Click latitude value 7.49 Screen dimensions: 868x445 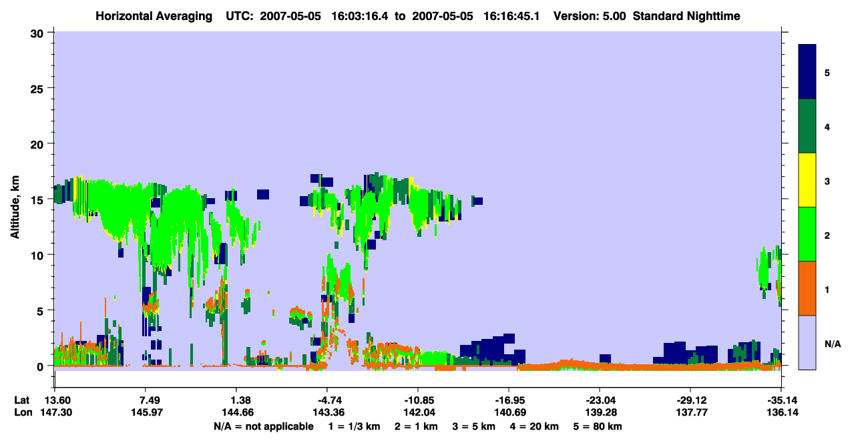point(149,400)
